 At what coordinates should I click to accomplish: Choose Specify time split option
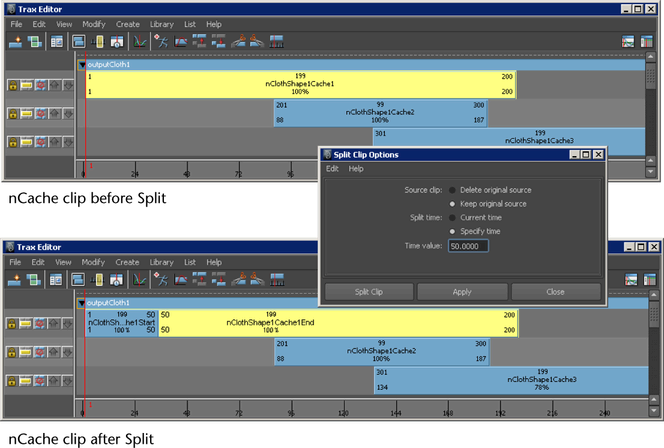coord(452,232)
